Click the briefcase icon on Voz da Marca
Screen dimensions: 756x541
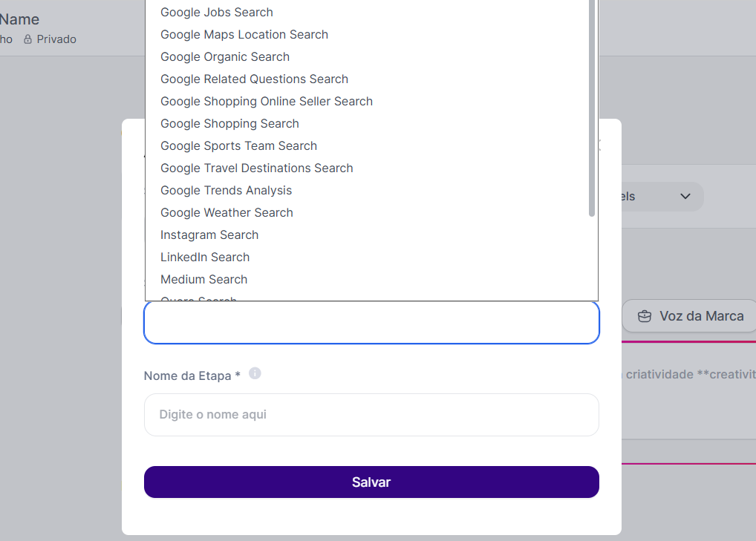tap(645, 316)
